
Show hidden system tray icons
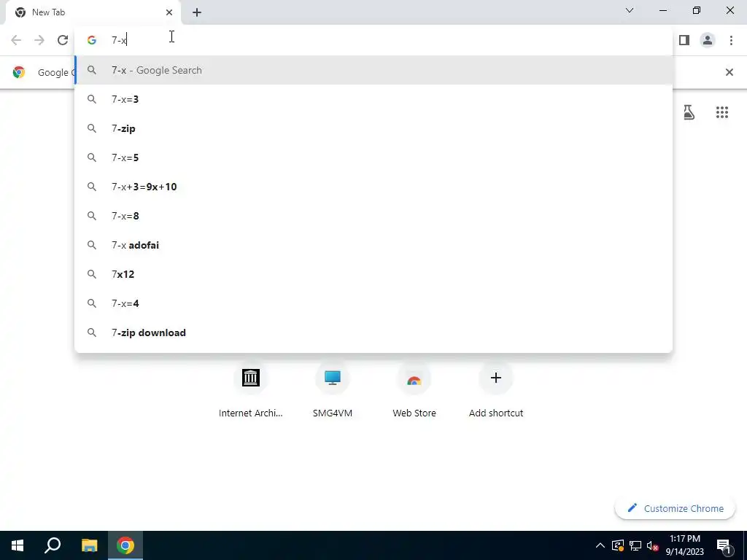(600, 545)
